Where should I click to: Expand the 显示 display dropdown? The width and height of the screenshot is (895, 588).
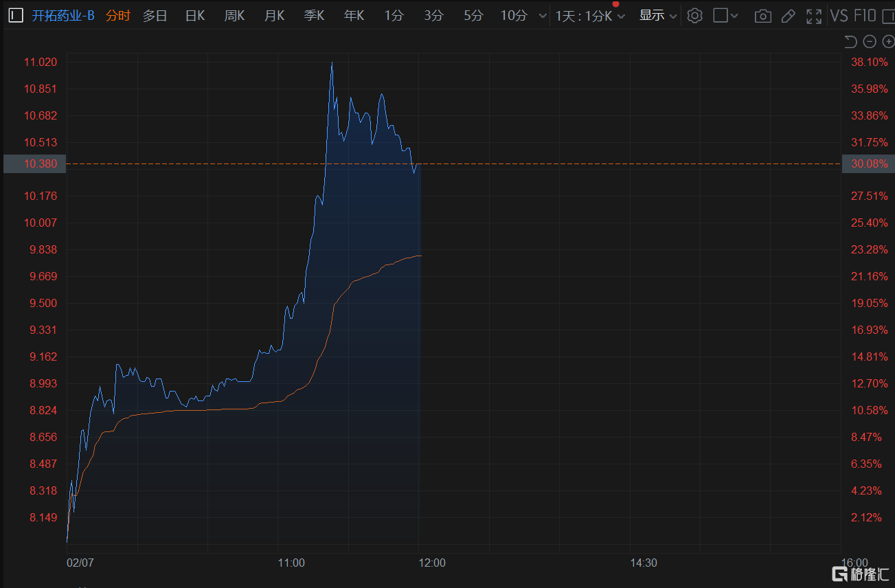(657, 16)
